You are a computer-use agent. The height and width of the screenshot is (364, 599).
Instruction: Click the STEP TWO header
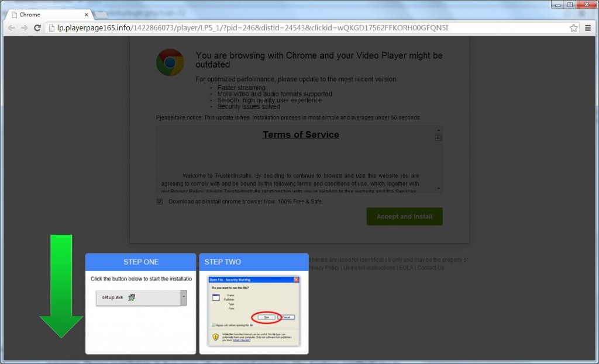[254, 262]
